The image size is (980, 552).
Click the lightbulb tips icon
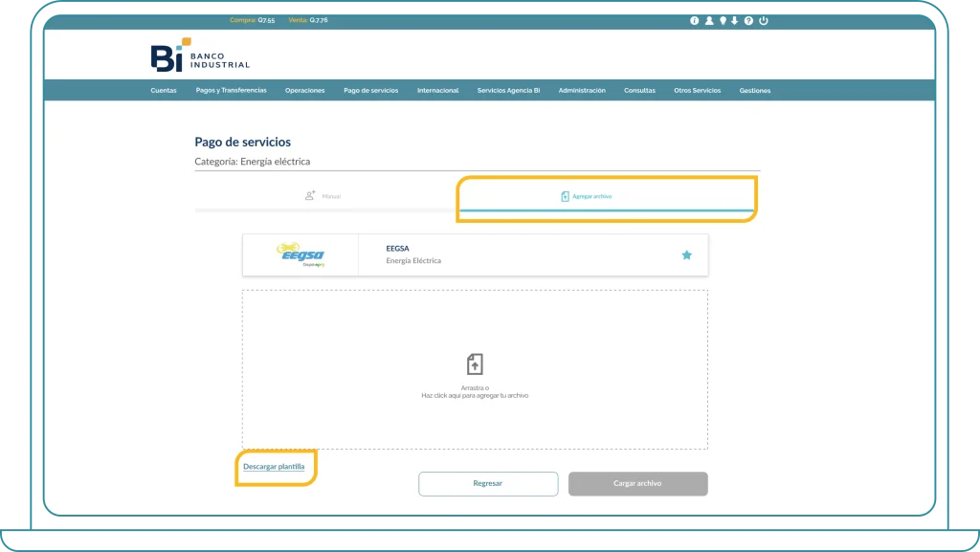(723, 20)
